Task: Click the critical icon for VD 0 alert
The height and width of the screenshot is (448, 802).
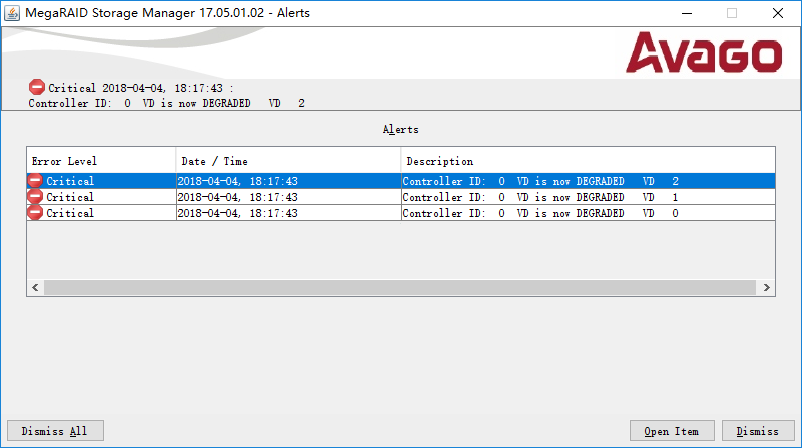Action: [35, 213]
